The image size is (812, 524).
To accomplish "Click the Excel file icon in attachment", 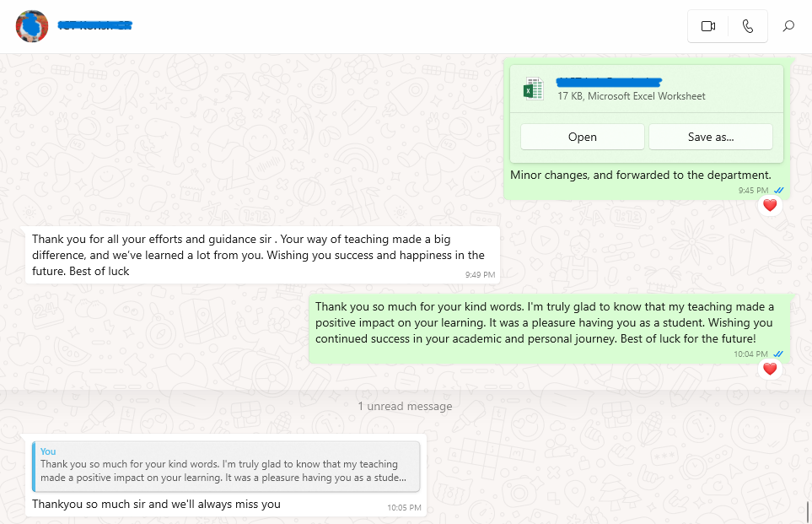I will tap(534, 89).
